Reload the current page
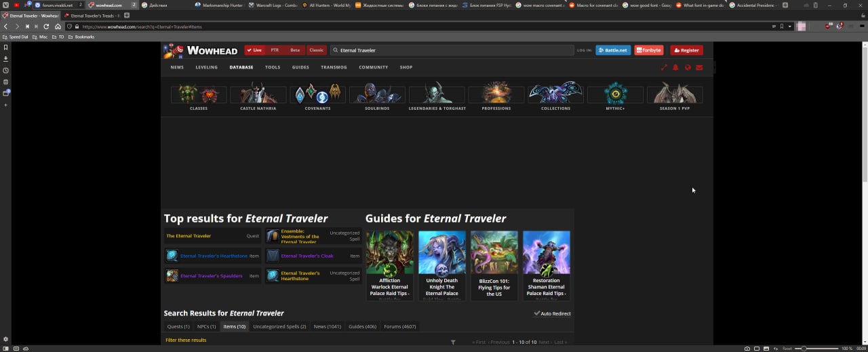868x352 pixels. tap(46, 26)
